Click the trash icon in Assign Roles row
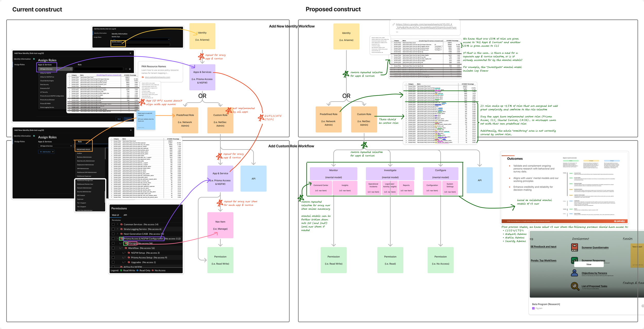The width and height of the screenshot is (644, 329). tap(130, 69)
